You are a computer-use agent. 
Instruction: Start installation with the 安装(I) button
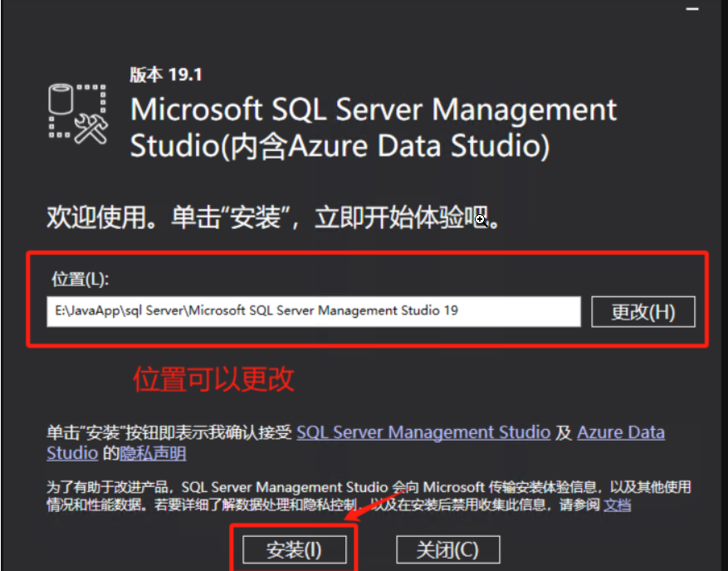295,550
